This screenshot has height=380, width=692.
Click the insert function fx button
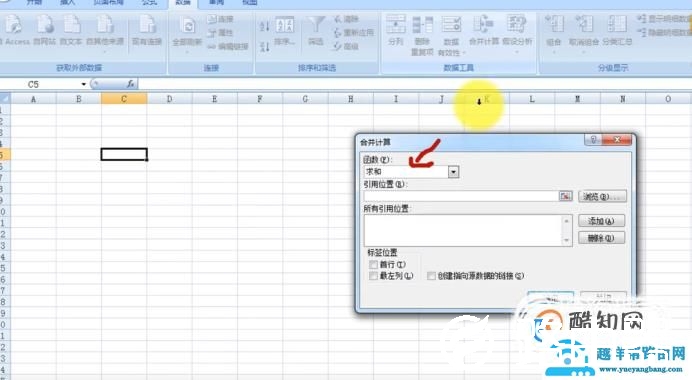(130, 84)
